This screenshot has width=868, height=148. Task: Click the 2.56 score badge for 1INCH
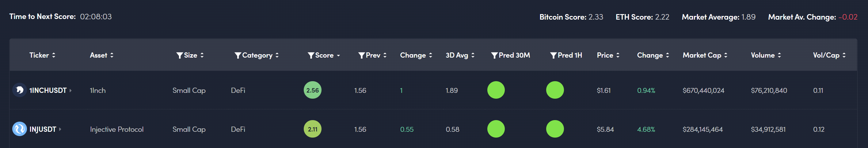[x=312, y=90]
